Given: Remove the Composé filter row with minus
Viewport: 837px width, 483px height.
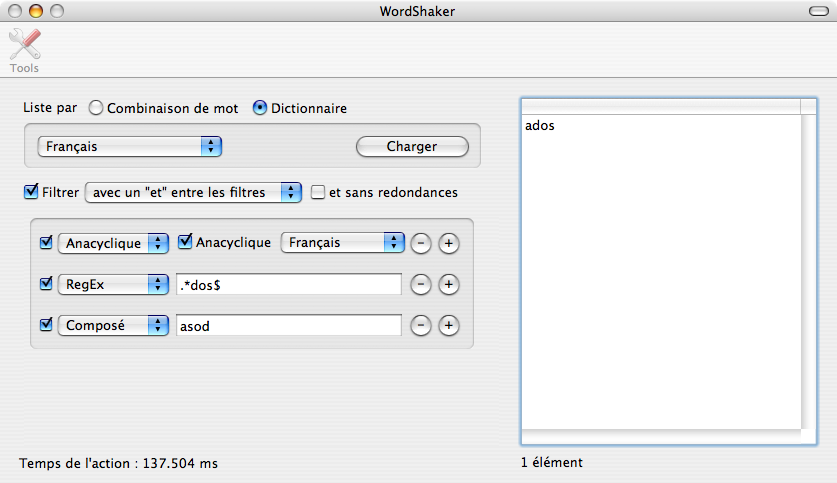Looking at the screenshot, I should point(421,325).
